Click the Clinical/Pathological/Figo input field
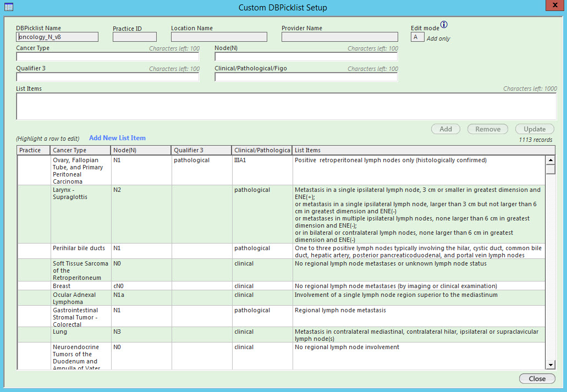Screen dimensions: 567x392 tap(306, 77)
